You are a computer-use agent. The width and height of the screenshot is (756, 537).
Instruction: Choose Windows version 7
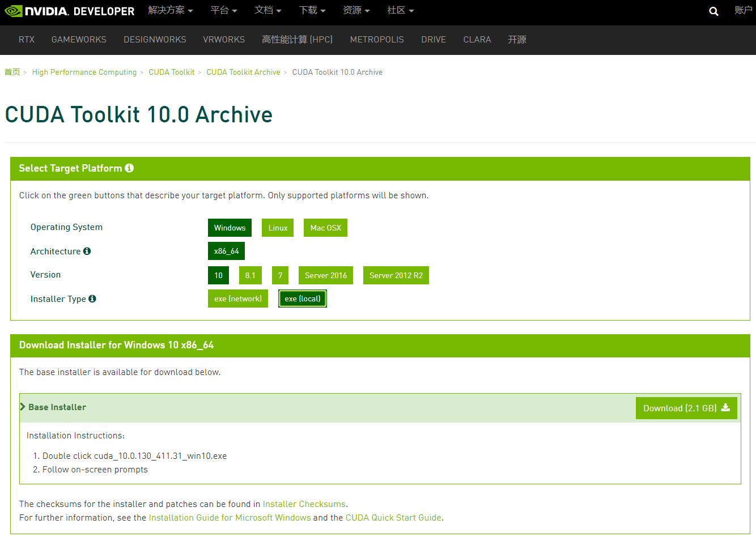280,275
